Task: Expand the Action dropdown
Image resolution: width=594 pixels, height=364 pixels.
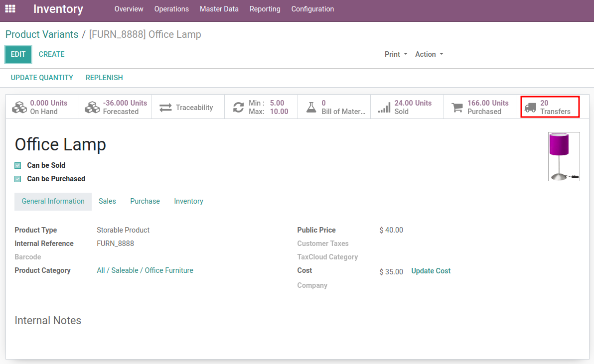Action: click(429, 54)
